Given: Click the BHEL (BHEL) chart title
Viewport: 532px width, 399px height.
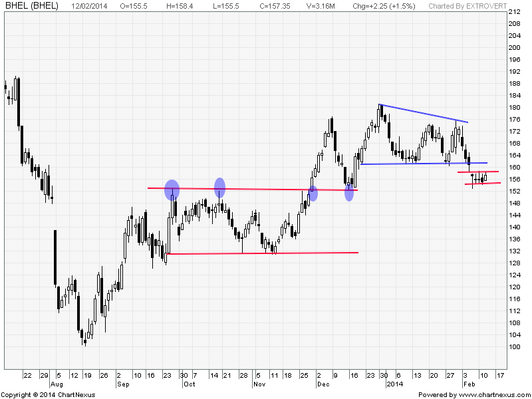Looking at the screenshot, I should tap(31, 5).
